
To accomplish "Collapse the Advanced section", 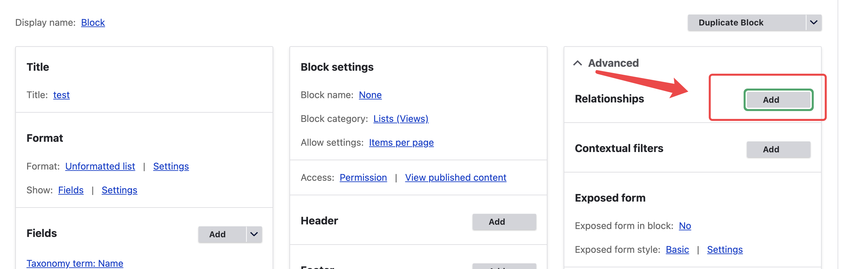I will pyautogui.click(x=578, y=63).
